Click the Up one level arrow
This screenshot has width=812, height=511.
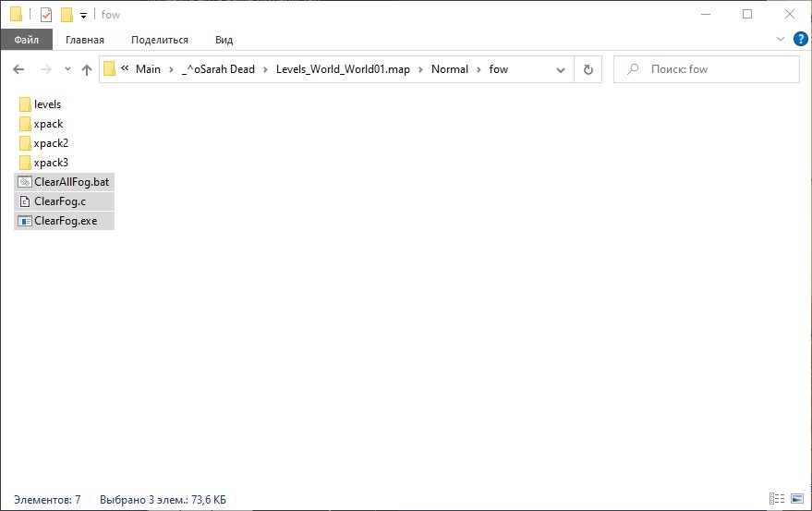pos(87,69)
